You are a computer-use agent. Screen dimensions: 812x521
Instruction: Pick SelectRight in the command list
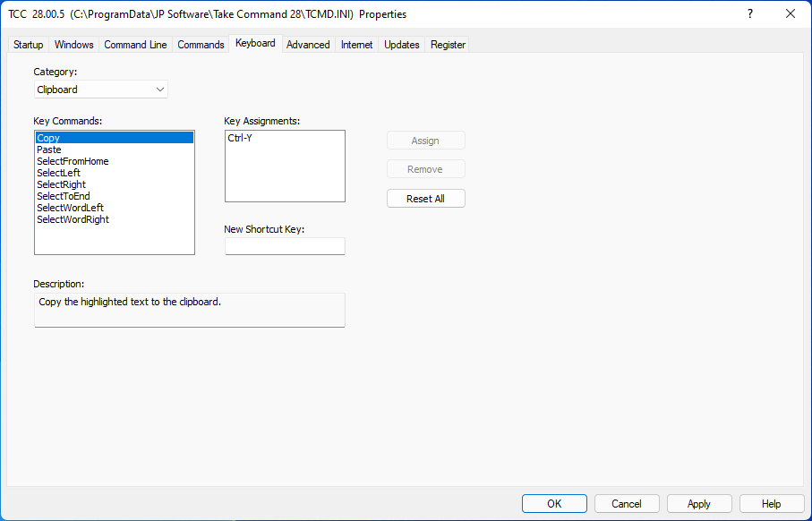(115, 184)
